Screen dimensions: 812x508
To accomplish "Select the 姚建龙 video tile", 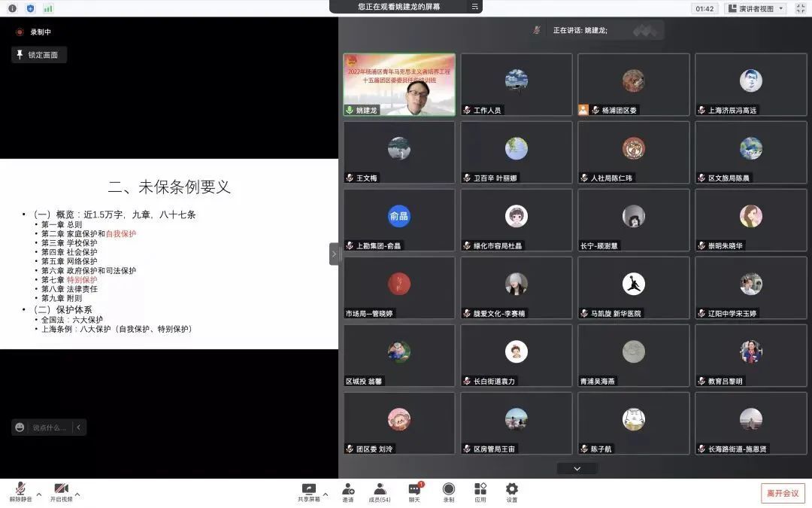I will pyautogui.click(x=399, y=84).
